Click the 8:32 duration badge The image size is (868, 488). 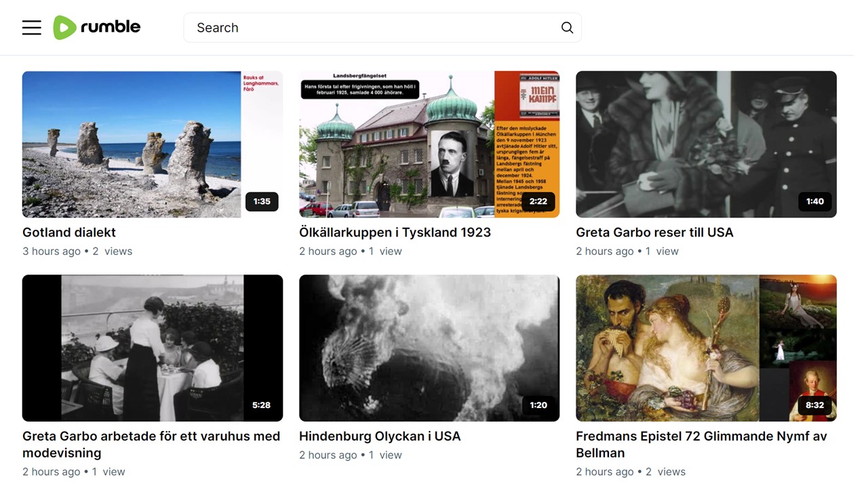(814, 405)
